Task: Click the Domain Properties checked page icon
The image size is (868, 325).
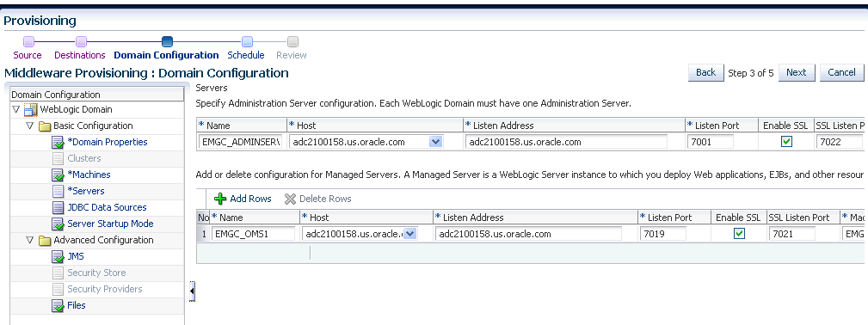Action: point(58,143)
